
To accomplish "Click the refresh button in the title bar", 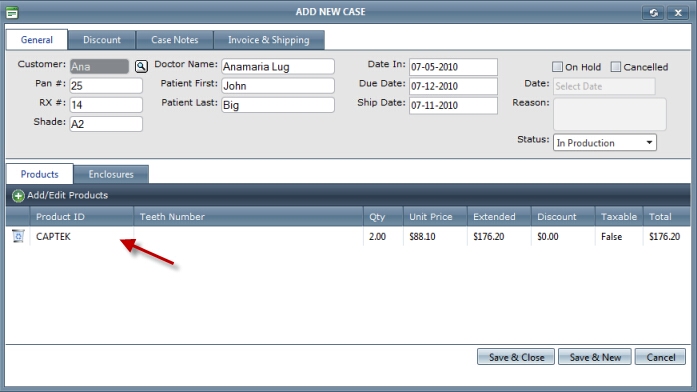I will [x=653, y=12].
